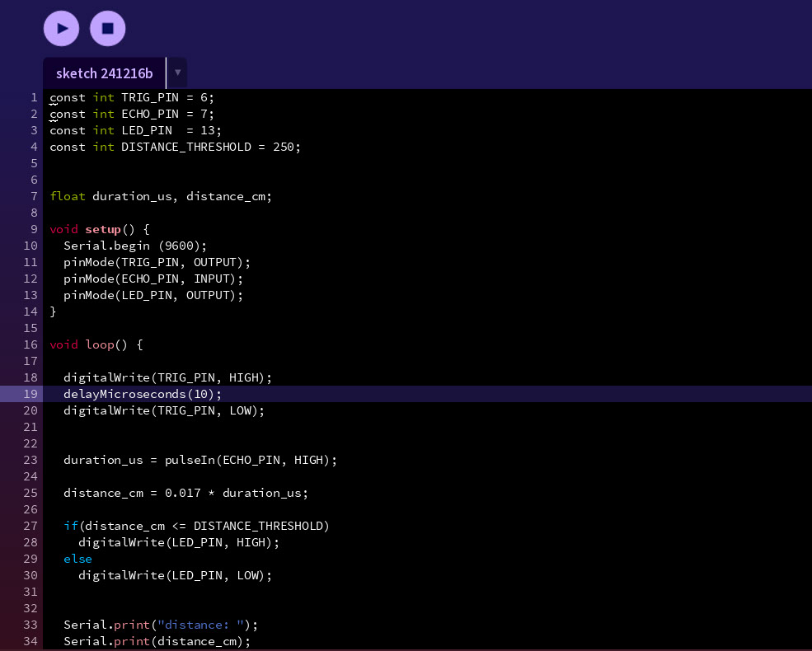This screenshot has width=812, height=651.
Task: Click line number 5 in the gutter
Action: point(34,163)
